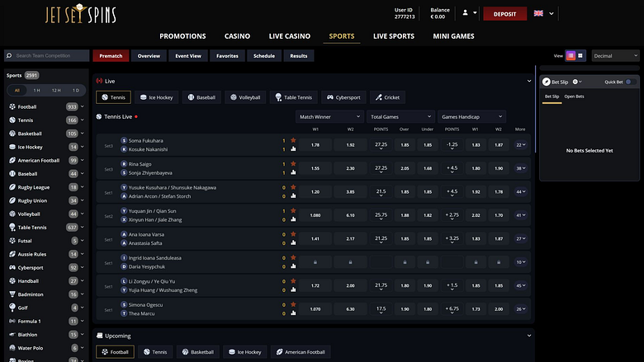Favorite the Simona Ogescu match star
644x362 pixels.
[x=293, y=304]
